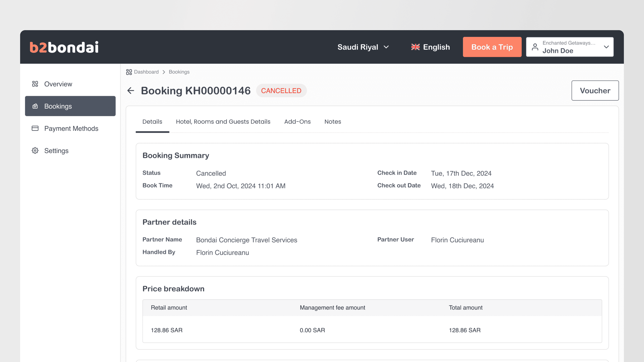The image size is (644, 362).
Task: Click the CANCELLED status badge
Action: click(x=281, y=91)
